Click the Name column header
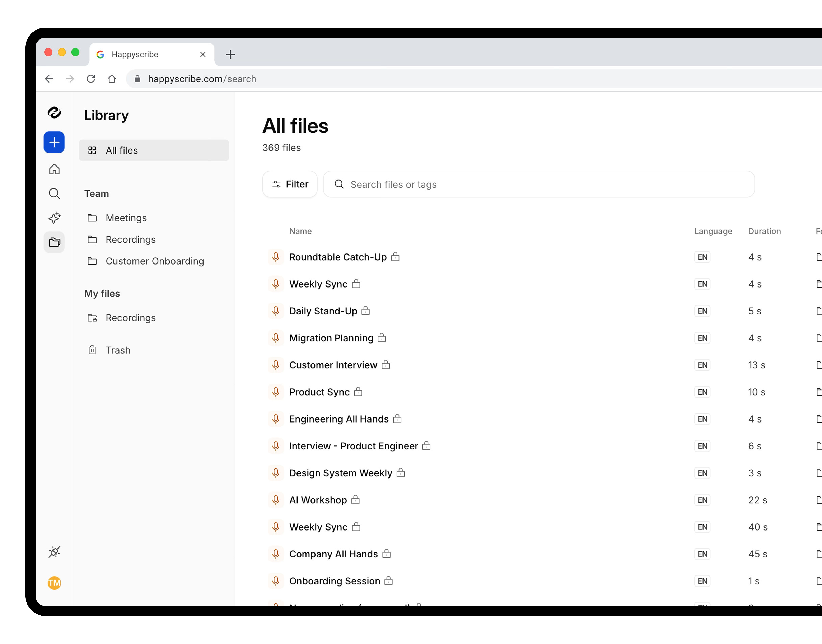This screenshot has width=822, height=644. pos(300,231)
